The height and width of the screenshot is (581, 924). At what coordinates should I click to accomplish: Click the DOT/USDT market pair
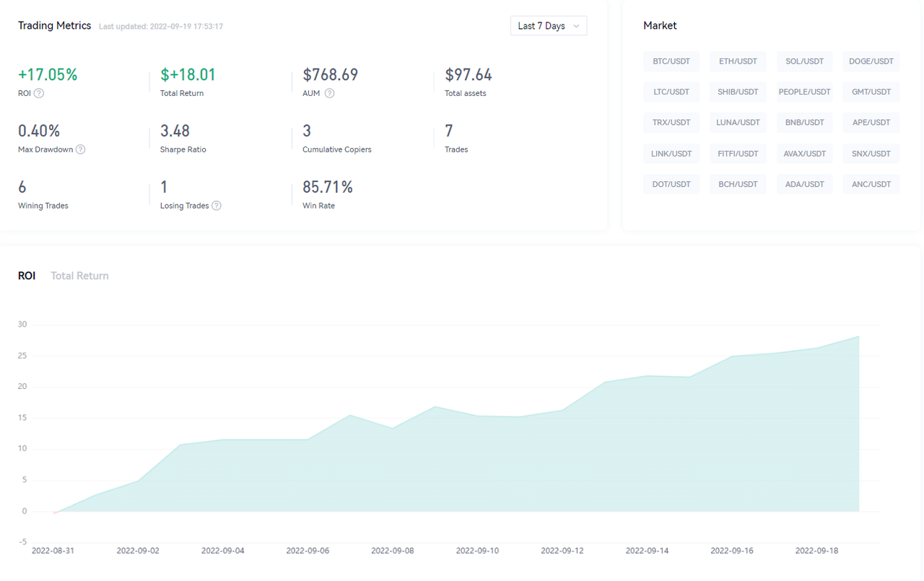671,184
